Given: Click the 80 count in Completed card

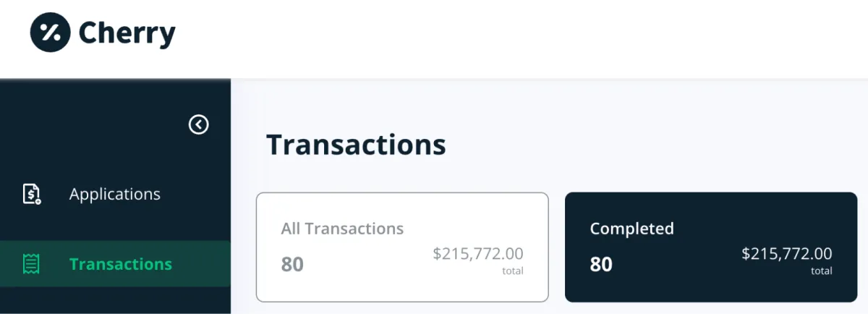Looking at the screenshot, I should click(x=601, y=264).
